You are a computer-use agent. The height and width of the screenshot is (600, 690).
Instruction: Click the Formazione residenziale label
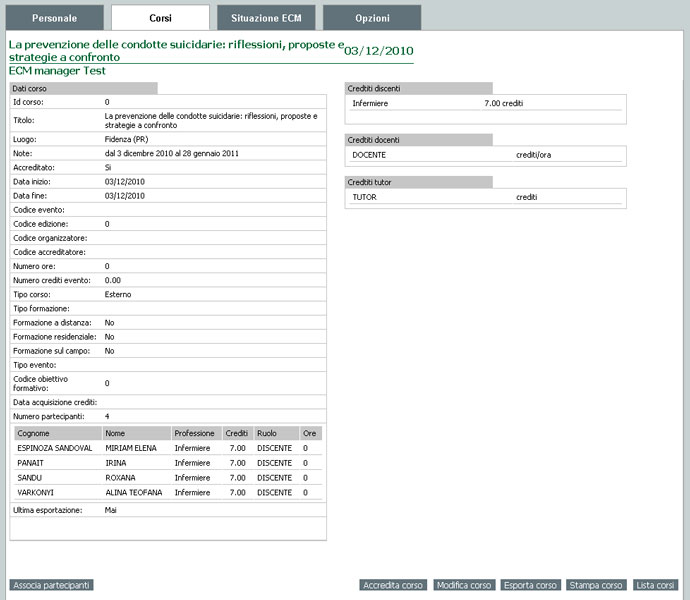[55, 337]
